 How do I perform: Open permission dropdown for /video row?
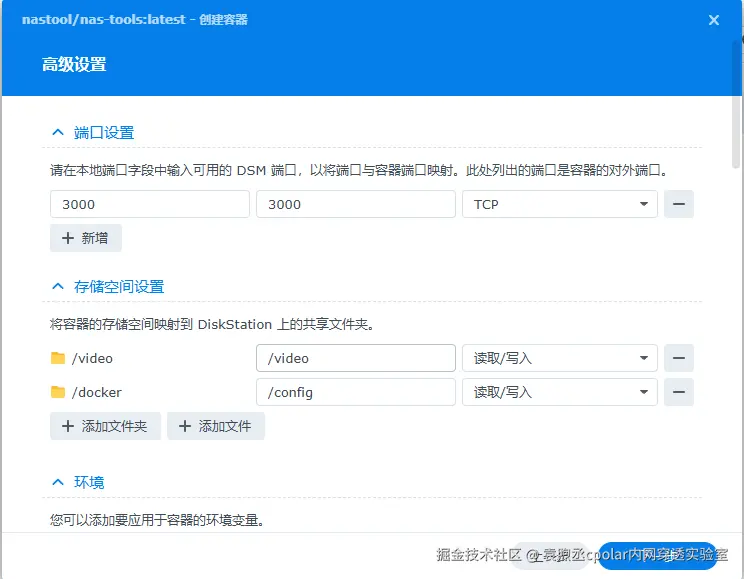tap(560, 358)
